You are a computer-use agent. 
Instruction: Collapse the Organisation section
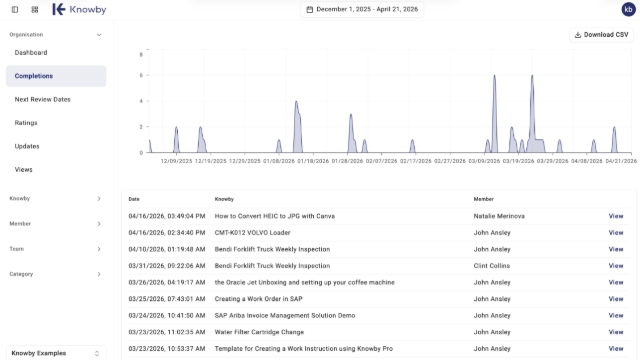pos(56,35)
